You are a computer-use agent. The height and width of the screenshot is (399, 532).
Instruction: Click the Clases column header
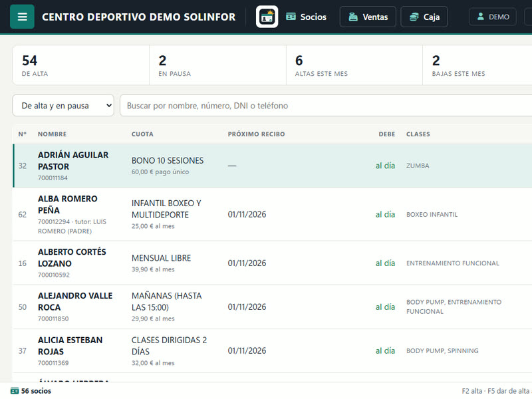pos(418,134)
